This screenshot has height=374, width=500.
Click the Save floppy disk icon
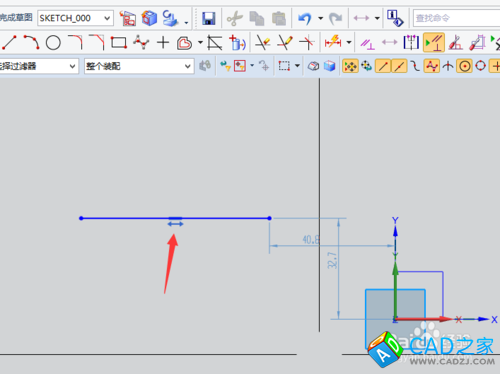[x=208, y=18]
